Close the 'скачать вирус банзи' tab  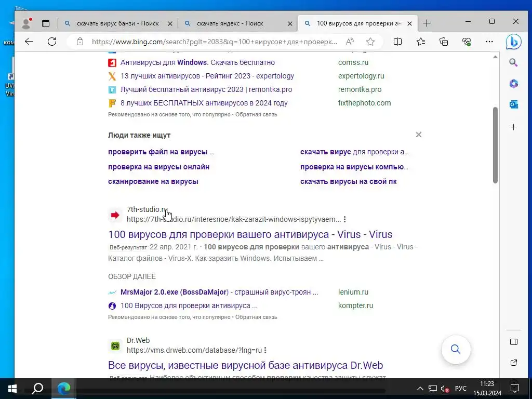pos(170,23)
